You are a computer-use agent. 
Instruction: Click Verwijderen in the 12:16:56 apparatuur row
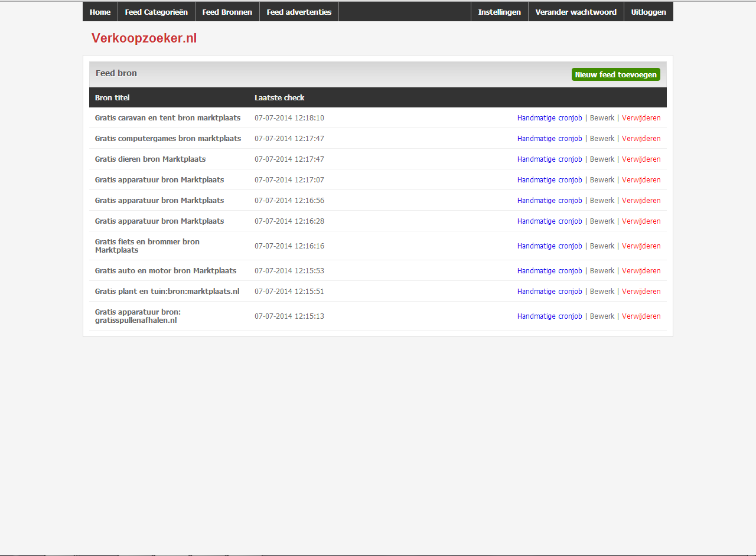[x=641, y=201]
